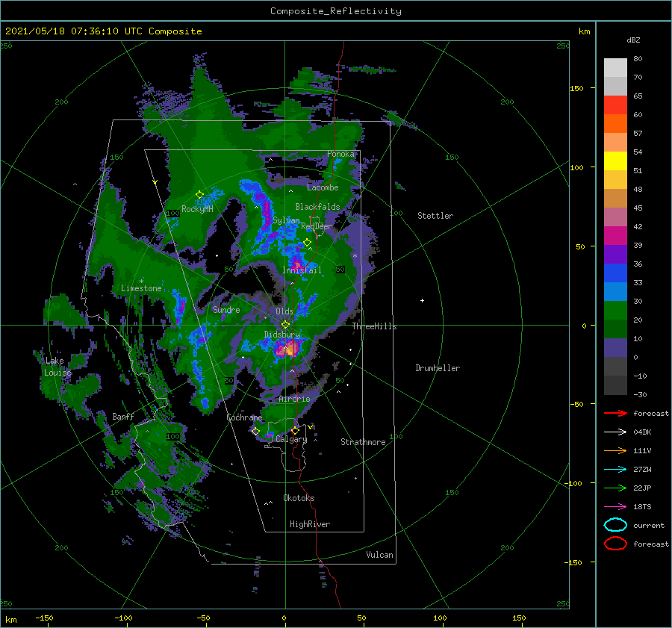Select the light gray 80 dBZ swatch

[x=615, y=67]
